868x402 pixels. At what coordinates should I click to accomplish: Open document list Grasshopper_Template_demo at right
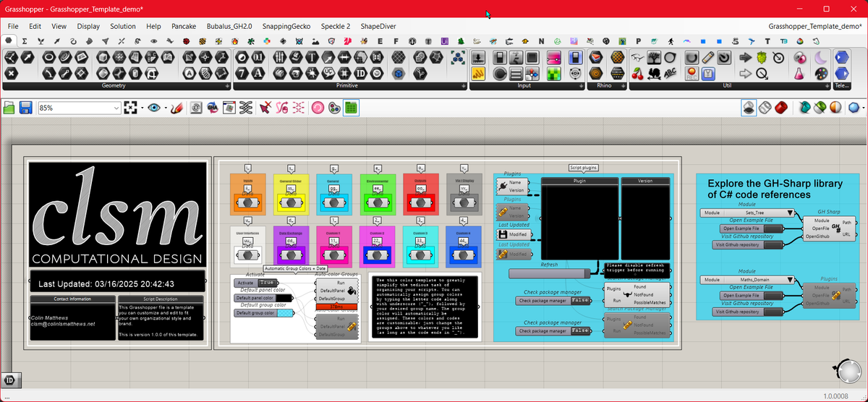814,26
